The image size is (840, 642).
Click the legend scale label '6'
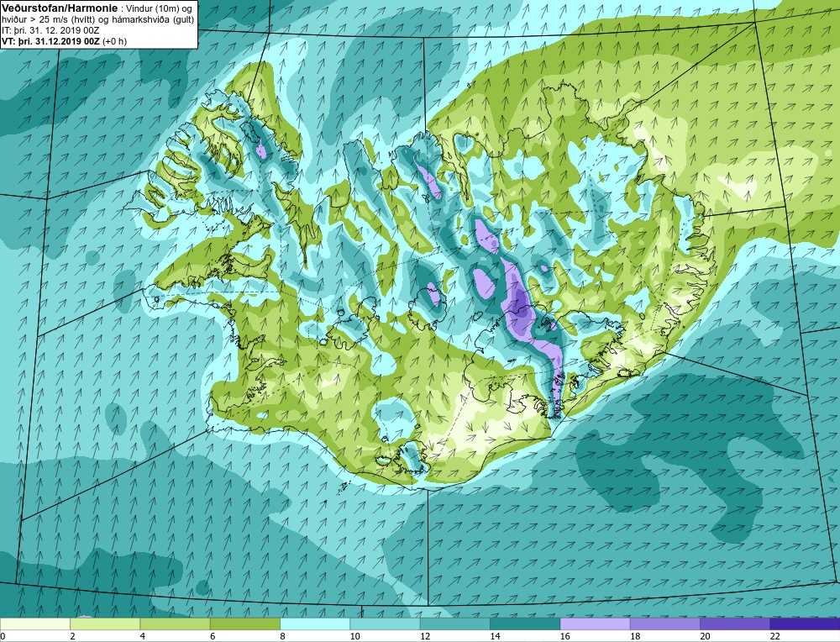point(213,637)
